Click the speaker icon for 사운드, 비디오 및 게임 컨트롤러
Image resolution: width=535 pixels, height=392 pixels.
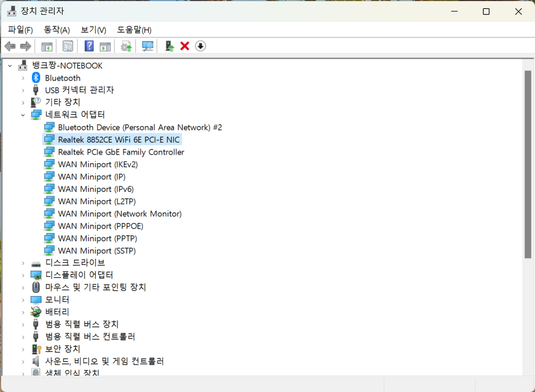36,361
